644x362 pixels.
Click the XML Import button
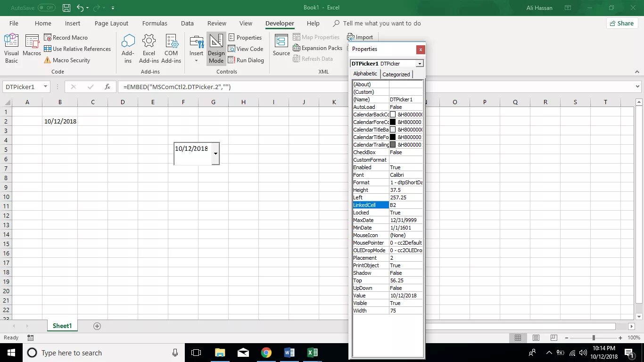[360, 37]
